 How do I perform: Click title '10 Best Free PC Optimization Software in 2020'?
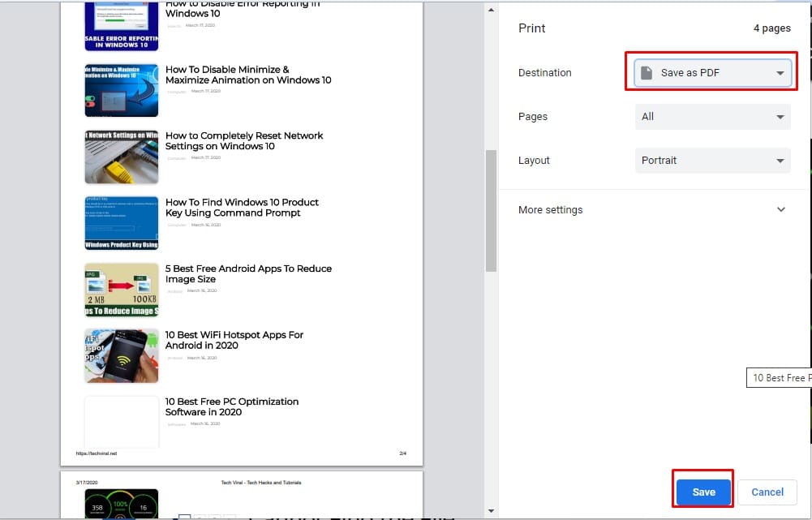point(231,406)
